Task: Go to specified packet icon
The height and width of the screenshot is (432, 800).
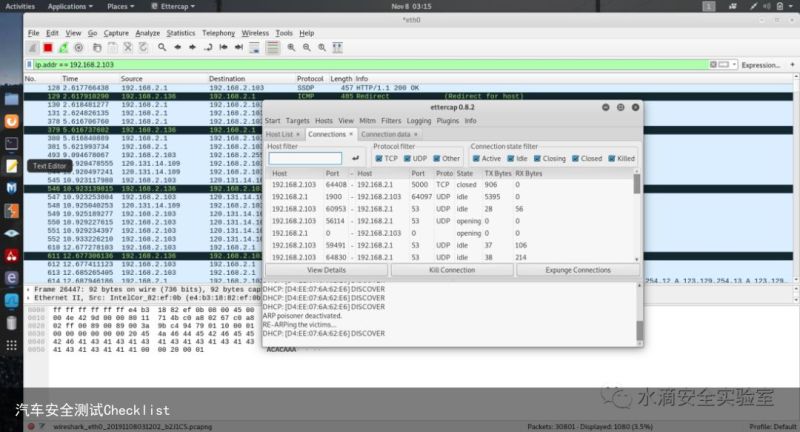Action: coord(208,48)
